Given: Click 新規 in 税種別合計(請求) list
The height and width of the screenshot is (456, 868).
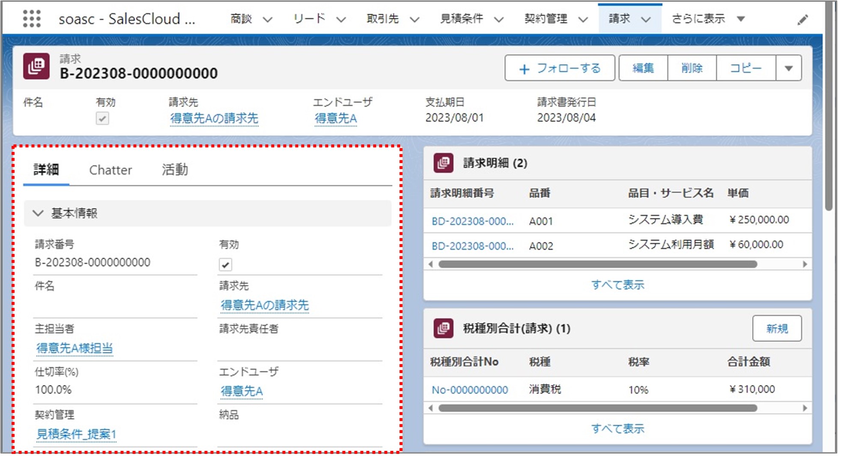Looking at the screenshot, I should coord(777,329).
